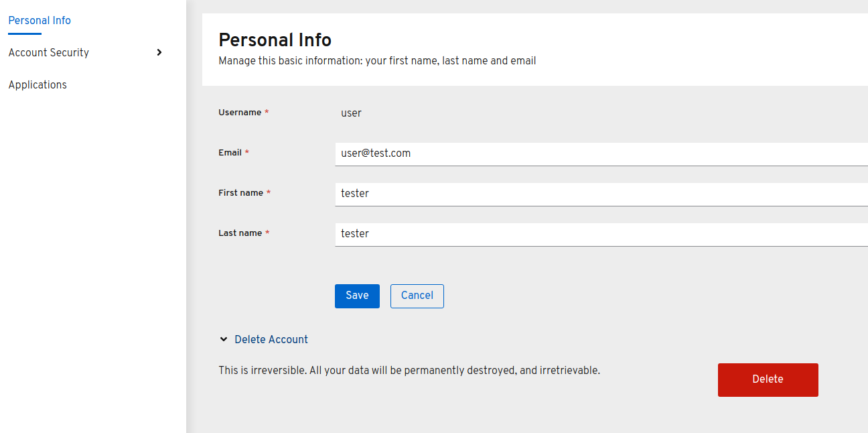Cancel the personal info edits
The image size is (868, 433).
[417, 296]
